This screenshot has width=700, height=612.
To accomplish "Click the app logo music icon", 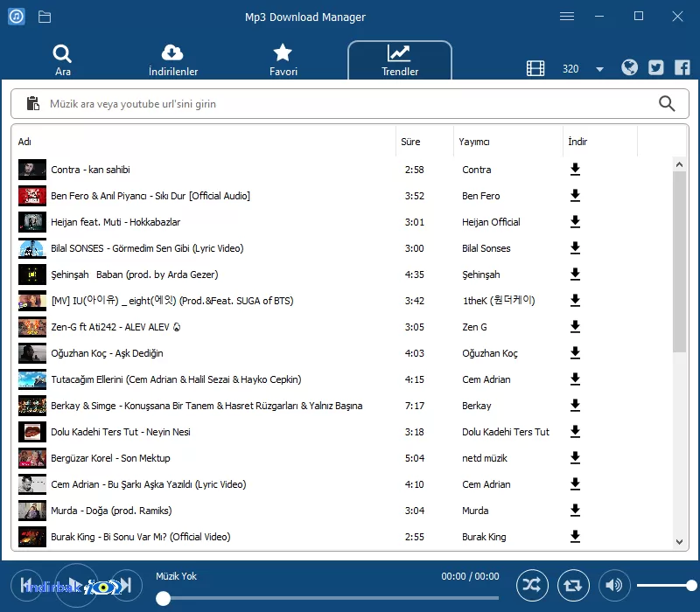I will click(17, 17).
